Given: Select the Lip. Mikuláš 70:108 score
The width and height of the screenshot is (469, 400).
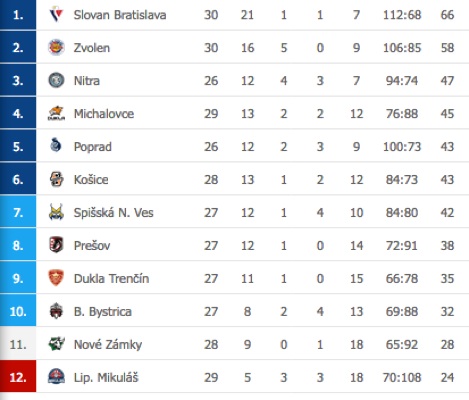Looking at the screenshot, I should [x=402, y=378].
